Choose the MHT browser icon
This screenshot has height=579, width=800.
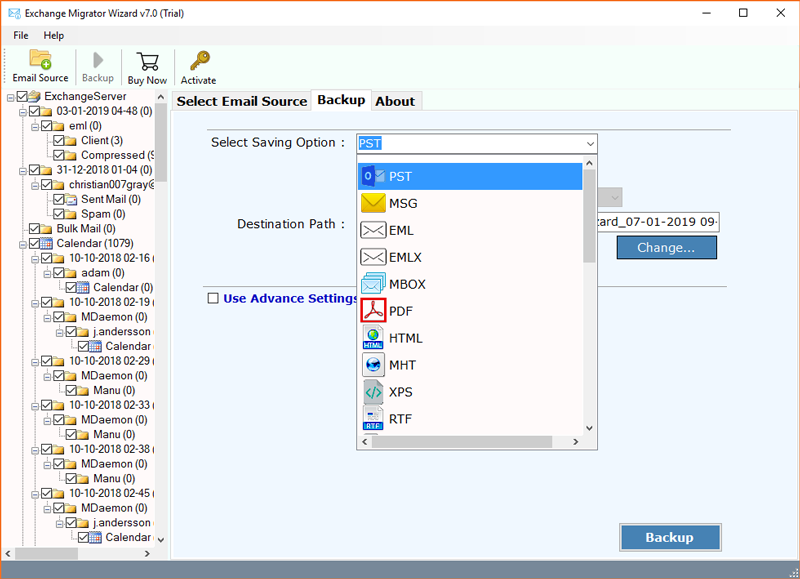point(373,365)
